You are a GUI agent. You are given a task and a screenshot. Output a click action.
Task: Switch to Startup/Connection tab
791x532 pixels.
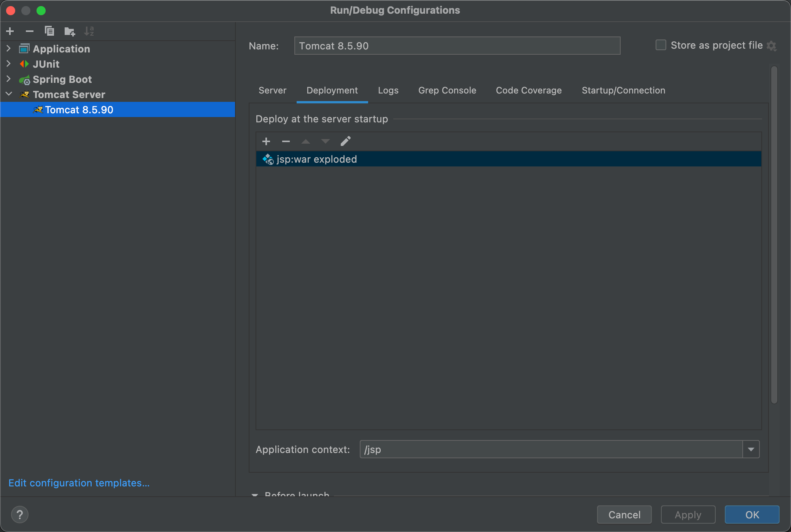coord(623,90)
